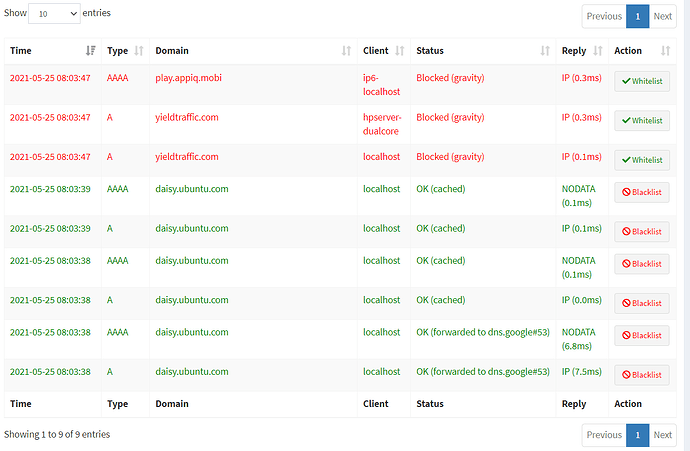Whitelist yieldtraffic.com from hpserver-dualcore client
Screen dimensions: 690x451
(x=642, y=120)
